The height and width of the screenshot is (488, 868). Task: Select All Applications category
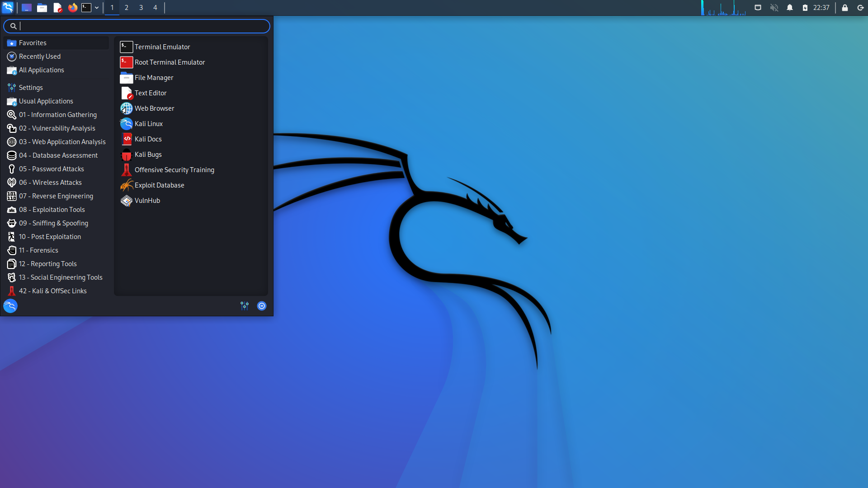click(41, 70)
